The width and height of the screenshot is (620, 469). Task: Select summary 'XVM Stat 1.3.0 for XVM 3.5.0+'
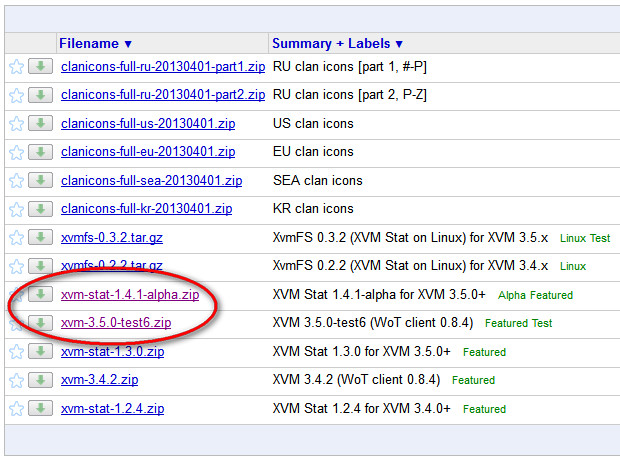[361, 352]
